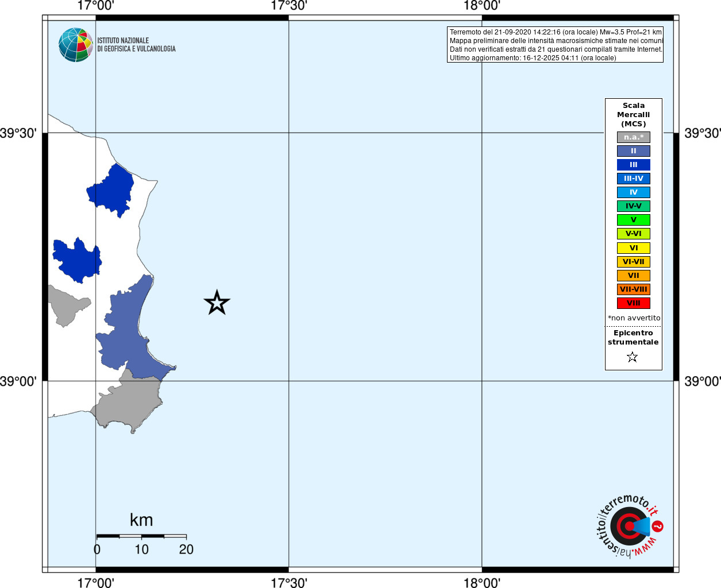721x588 pixels.
Task: Click the red question mark icon
Action: [658, 526]
